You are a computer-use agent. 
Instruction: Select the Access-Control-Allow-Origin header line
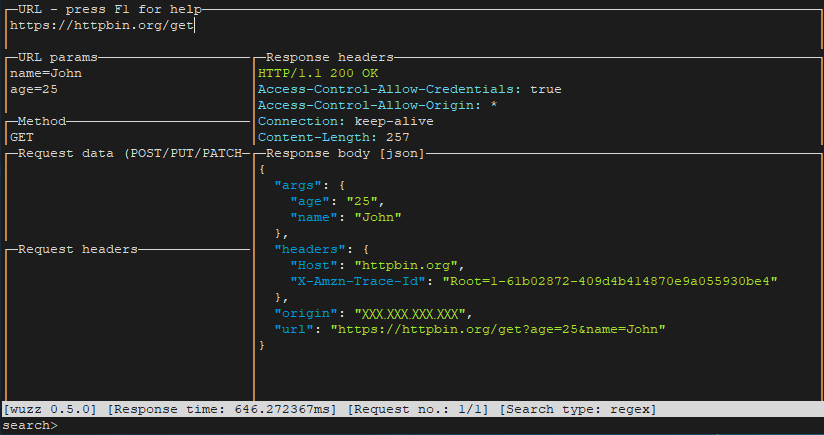378,105
